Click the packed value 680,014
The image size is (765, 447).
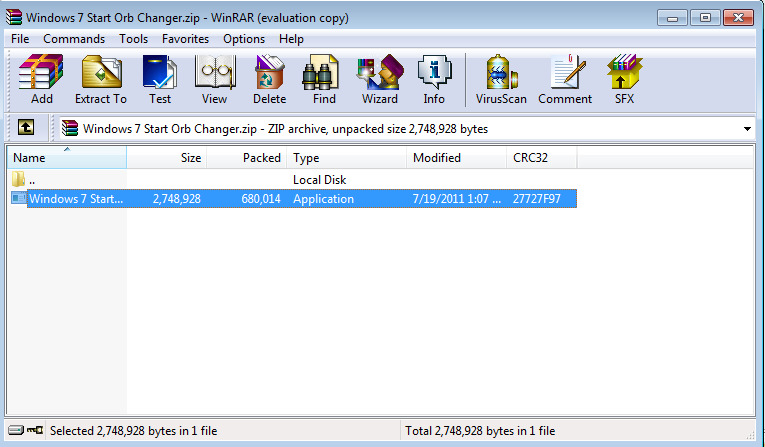click(x=261, y=199)
